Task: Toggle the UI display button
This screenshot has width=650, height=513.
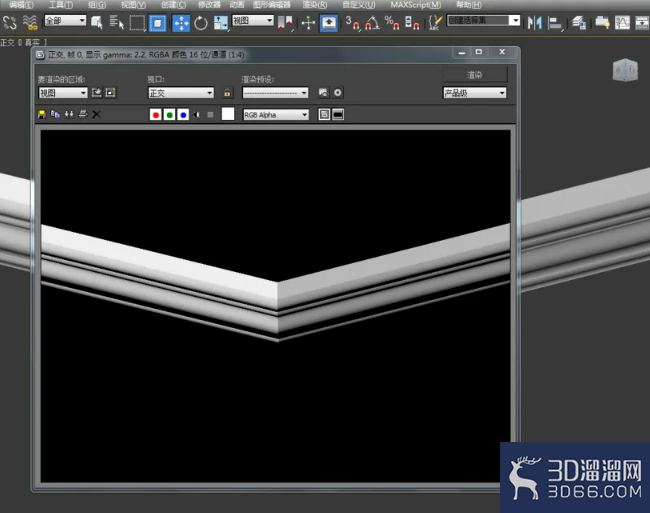Action: [x=338, y=114]
